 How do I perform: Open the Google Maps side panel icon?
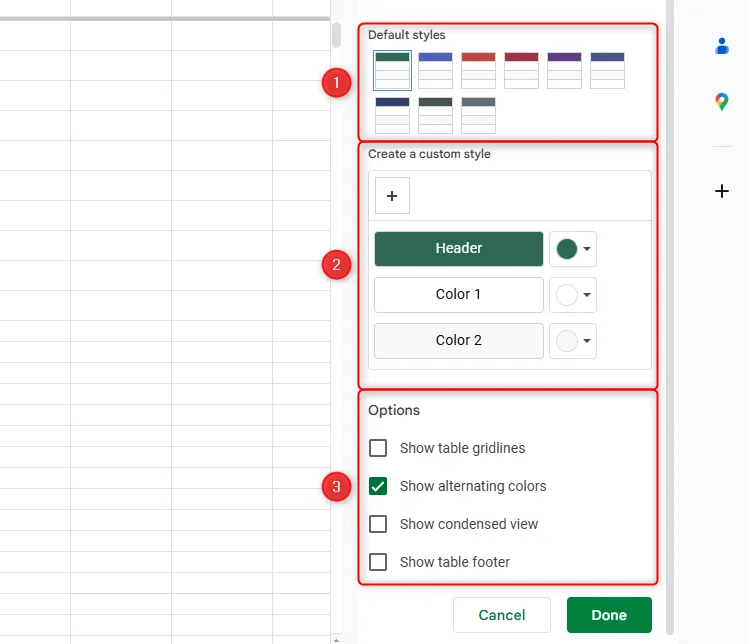(722, 102)
